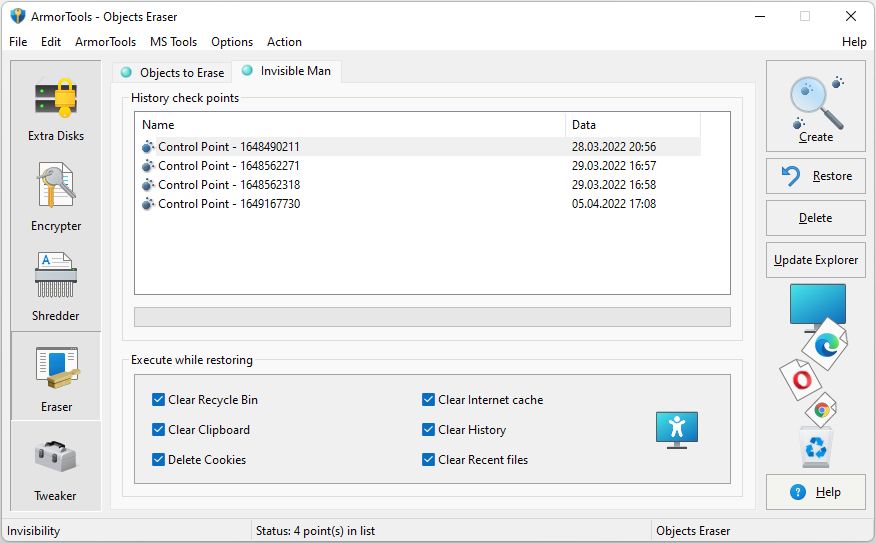This screenshot has height=543, width=876.
Task: Open the Tweaker toolbox
Action: click(56, 466)
